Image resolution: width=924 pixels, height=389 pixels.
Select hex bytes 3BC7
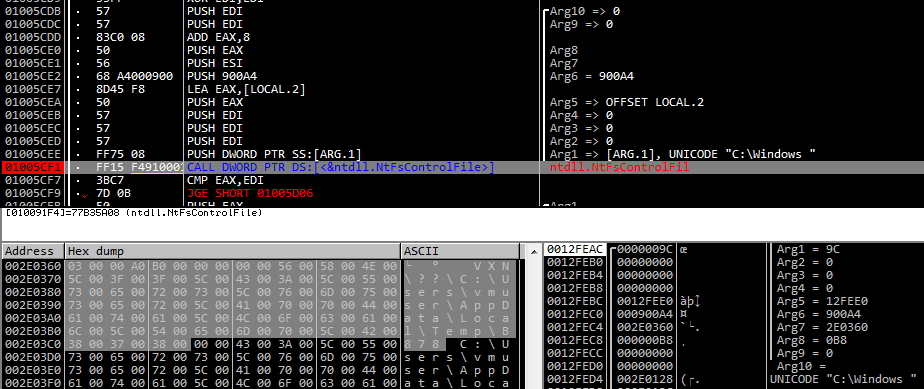point(110,180)
